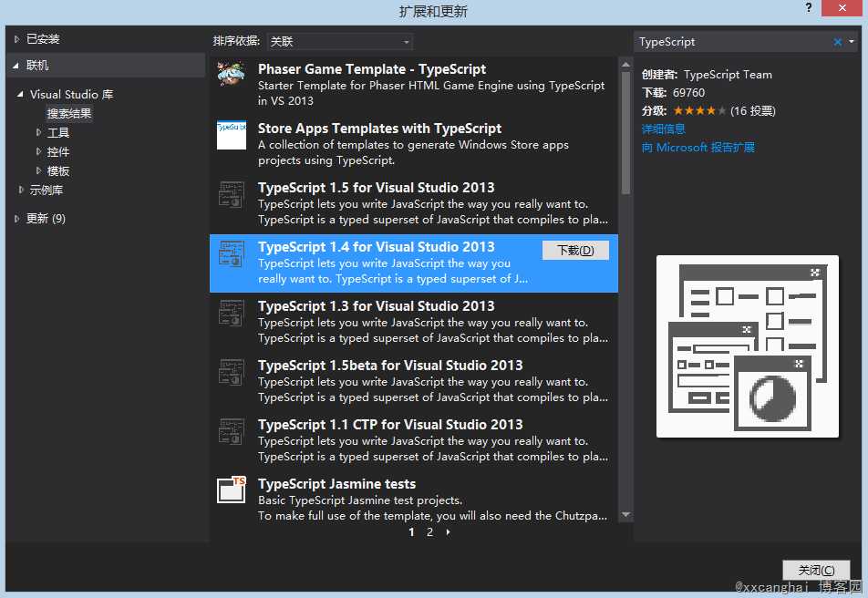
Task: Click the 工具 label
Action: (58, 132)
